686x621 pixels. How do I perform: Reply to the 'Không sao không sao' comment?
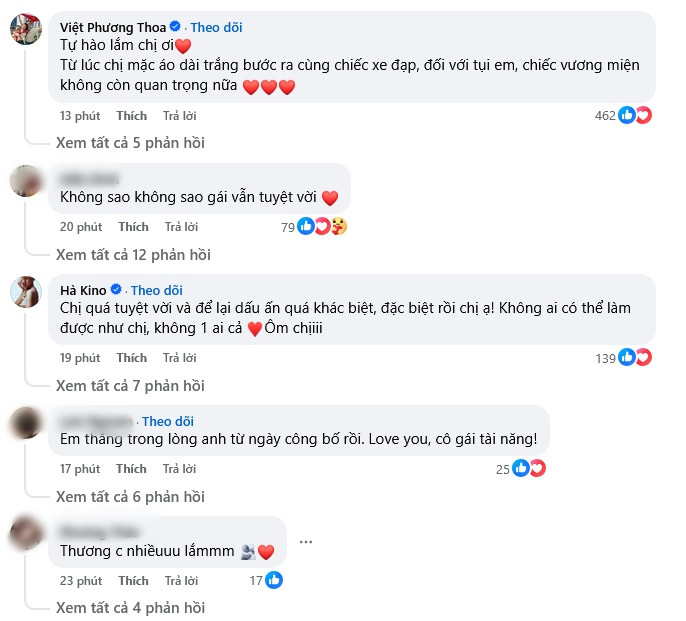(x=181, y=227)
